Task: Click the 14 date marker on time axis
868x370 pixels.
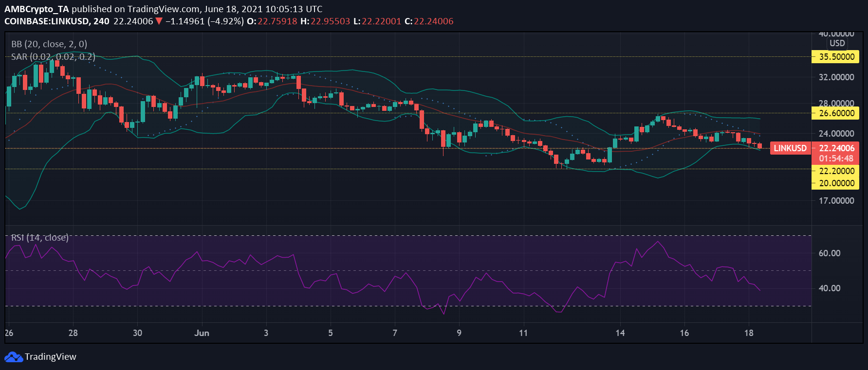Action: pyautogui.click(x=620, y=333)
